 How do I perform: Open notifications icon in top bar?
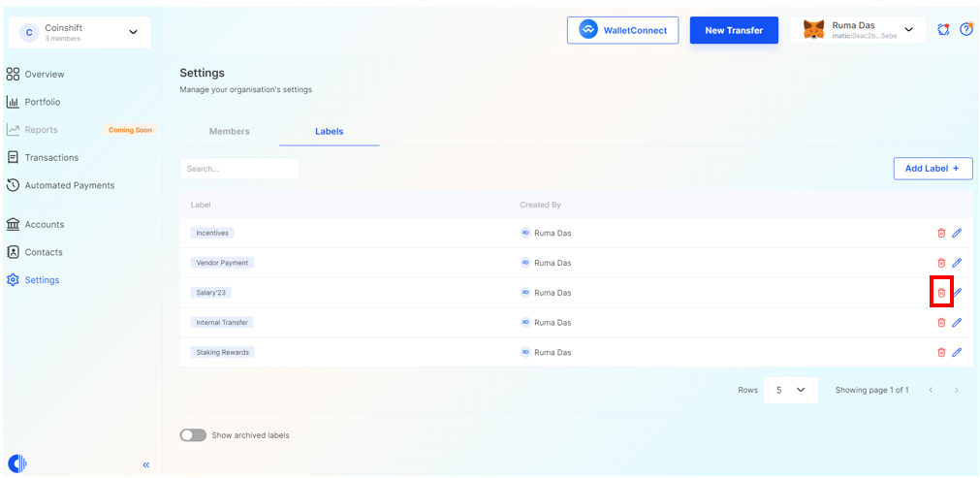943,30
